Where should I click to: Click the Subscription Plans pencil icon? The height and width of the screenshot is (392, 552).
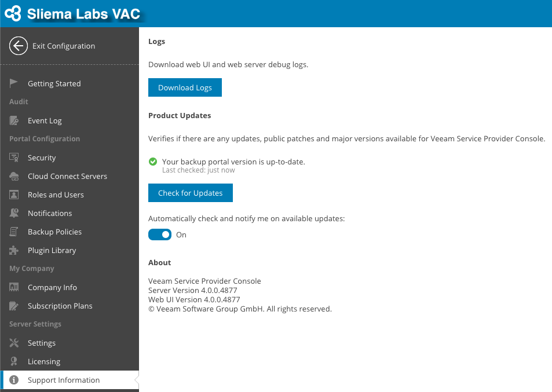(x=14, y=306)
